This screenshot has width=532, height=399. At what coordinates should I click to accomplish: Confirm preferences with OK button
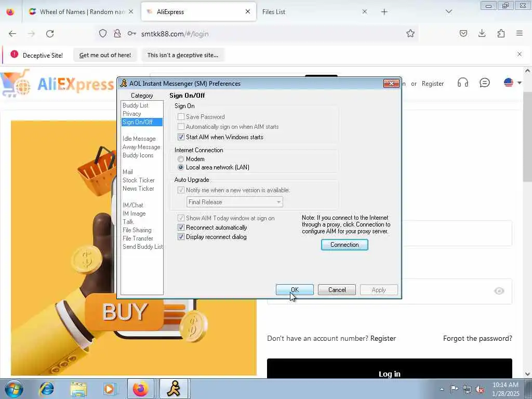295,290
